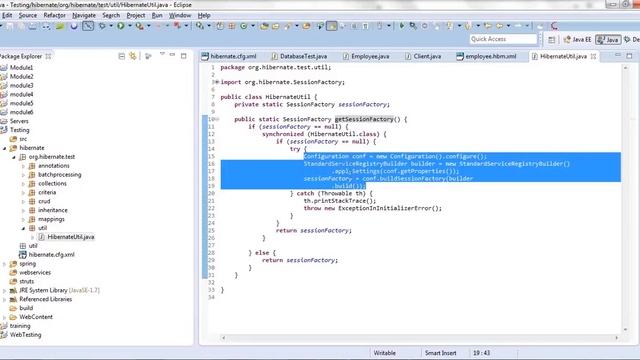Click the Quick Access search field
This screenshot has width=640, height=360.
click(x=503, y=39)
